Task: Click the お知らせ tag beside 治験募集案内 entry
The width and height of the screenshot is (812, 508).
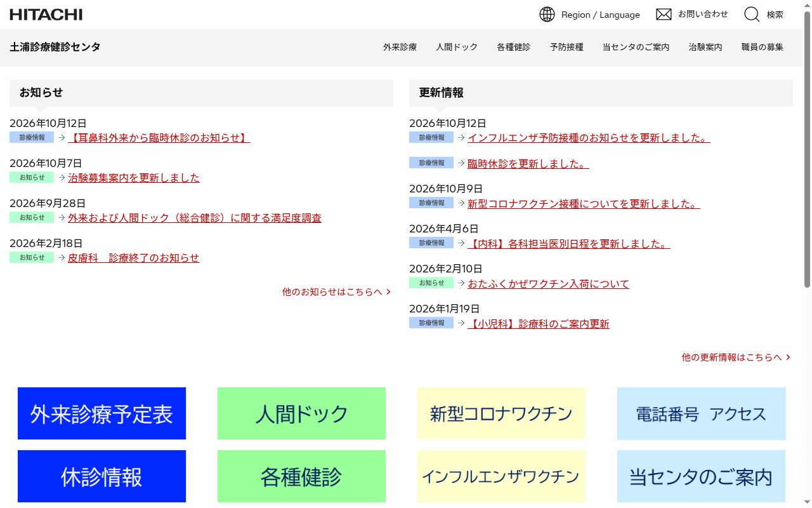Action: 32,177
